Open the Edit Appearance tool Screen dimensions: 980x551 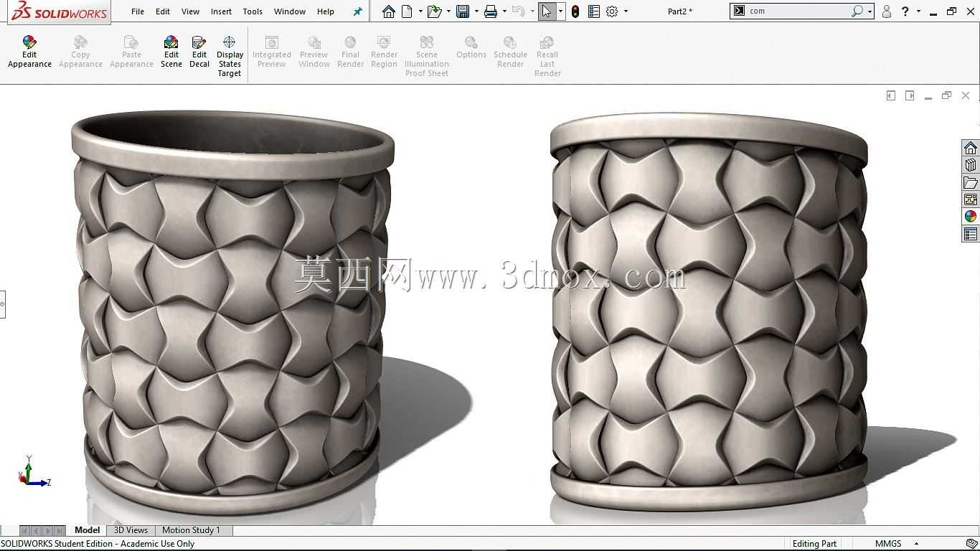pyautogui.click(x=29, y=52)
